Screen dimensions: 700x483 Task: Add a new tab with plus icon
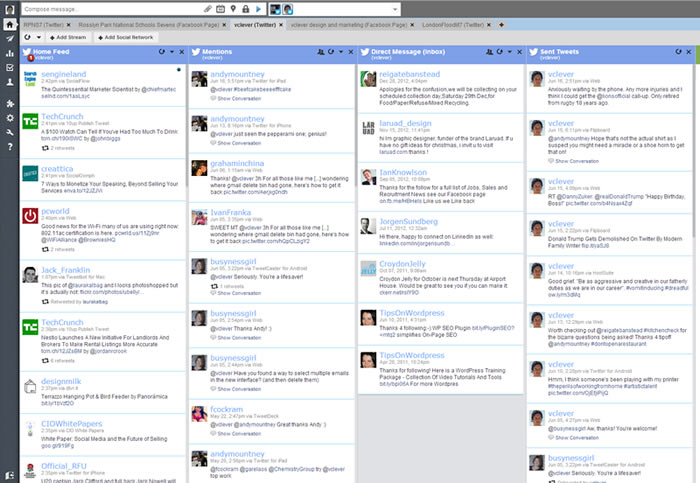[x=501, y=25]
